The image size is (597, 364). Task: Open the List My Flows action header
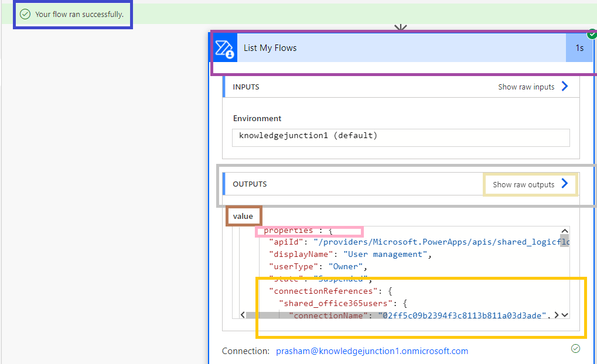[402, 48]
